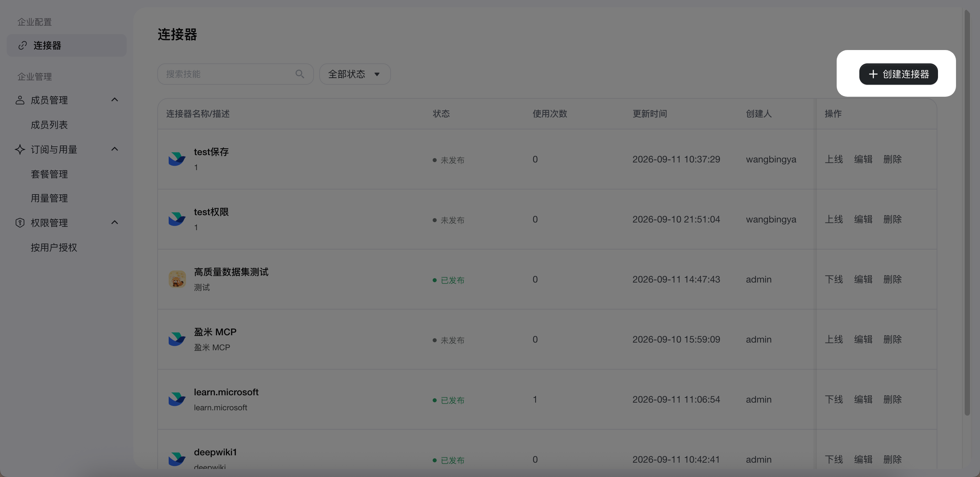Open 用量管理 in the sidebar
Screen dimensions: 980x477
tap(49, 198)
